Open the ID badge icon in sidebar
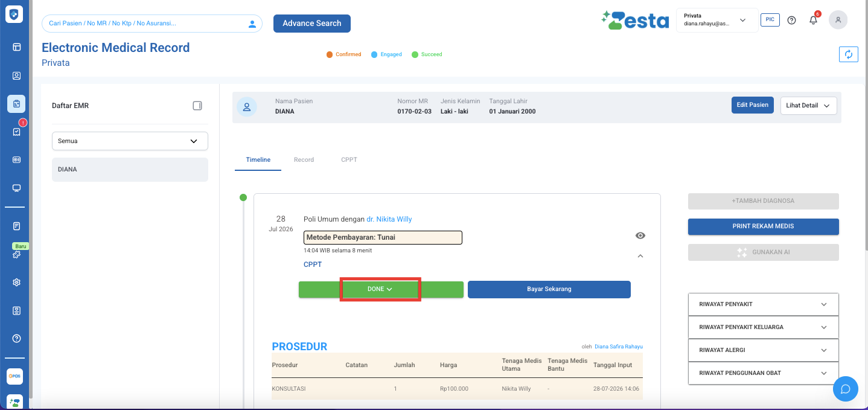The image size is (868, 410). click(x=16, y=310)
